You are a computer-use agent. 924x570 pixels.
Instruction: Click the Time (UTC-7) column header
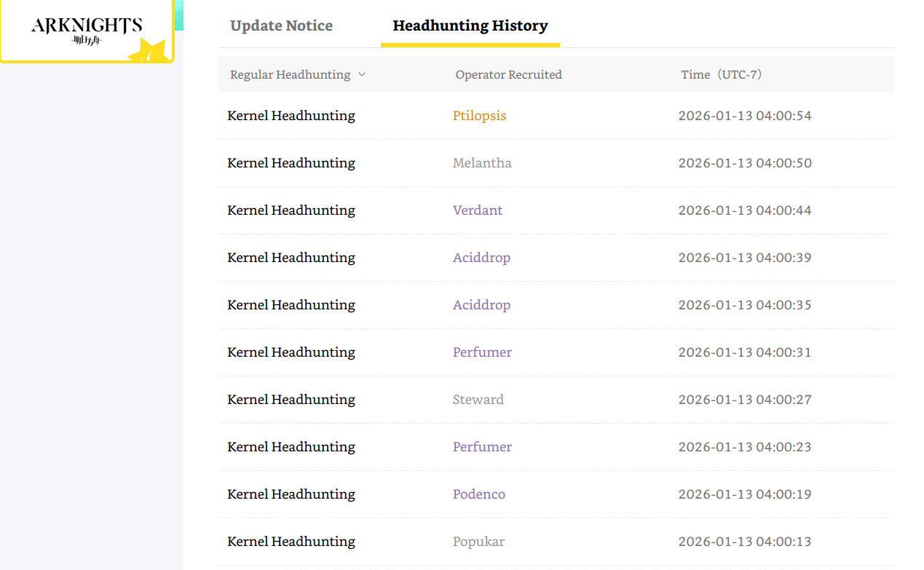[x=722, y=74]
